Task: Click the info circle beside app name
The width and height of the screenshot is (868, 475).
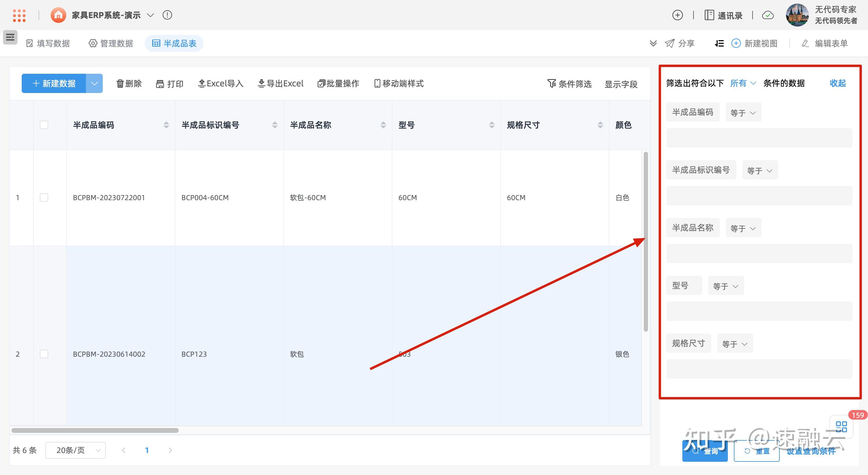Action: [x=167, y=15]
